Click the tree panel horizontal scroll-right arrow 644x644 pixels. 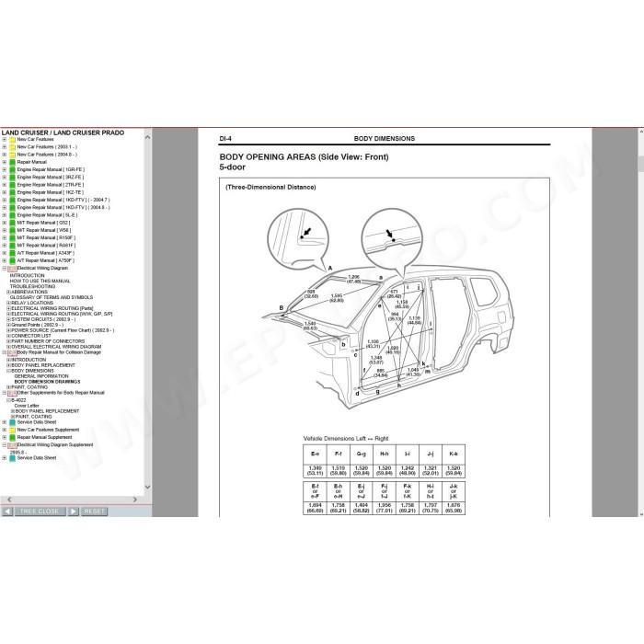click(135, 500)
